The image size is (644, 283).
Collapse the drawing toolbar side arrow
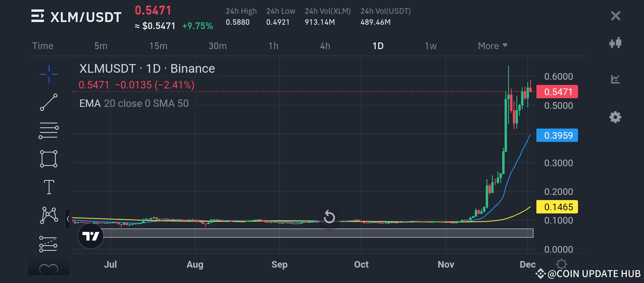pos(68,219)
